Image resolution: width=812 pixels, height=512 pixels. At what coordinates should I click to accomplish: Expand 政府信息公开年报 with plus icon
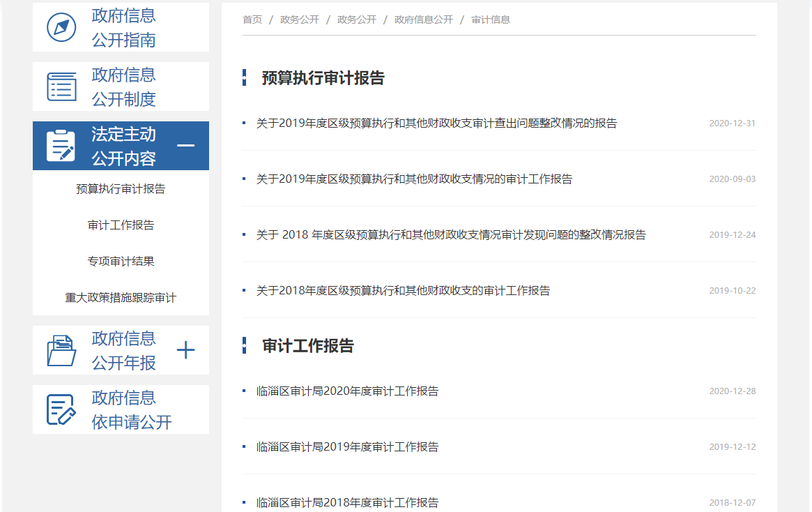tap(185, 350)
